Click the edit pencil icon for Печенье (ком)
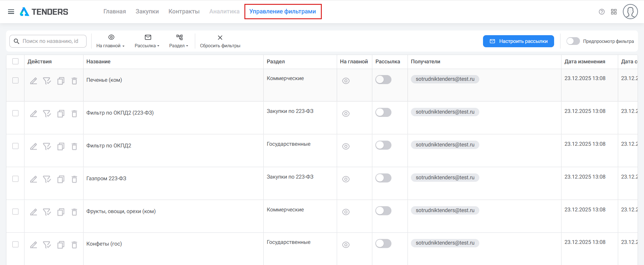Image resolution: width=644 pixels, height=265 pixels. (x=34, y=81)
